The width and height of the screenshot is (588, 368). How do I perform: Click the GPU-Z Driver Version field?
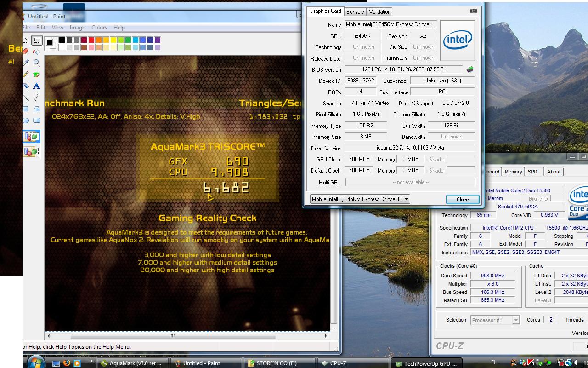(x=410, y=148)
